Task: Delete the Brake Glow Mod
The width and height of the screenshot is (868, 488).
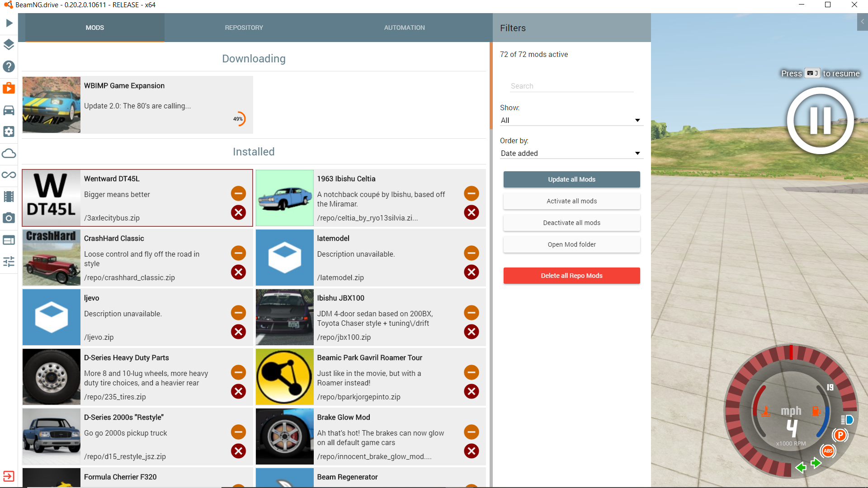Action: click(x=472, y=451)
